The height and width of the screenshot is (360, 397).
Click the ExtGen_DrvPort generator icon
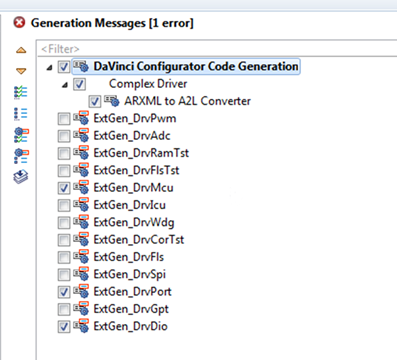[x=81, y=292]
